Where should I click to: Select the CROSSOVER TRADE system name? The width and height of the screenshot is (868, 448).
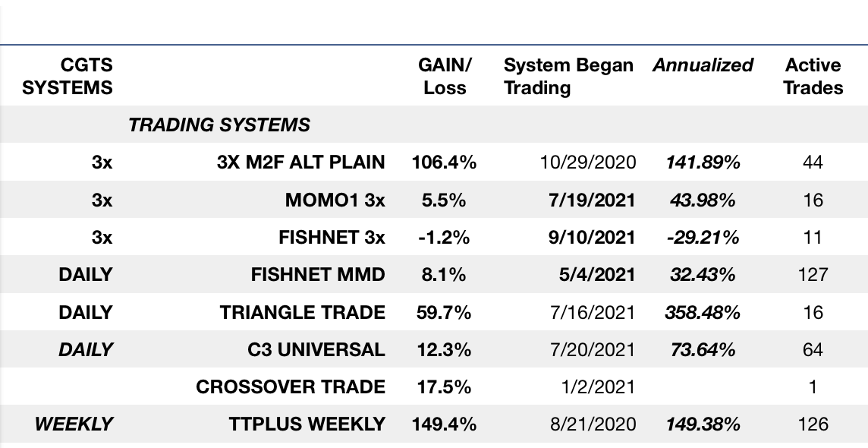[x=291, y=386]
